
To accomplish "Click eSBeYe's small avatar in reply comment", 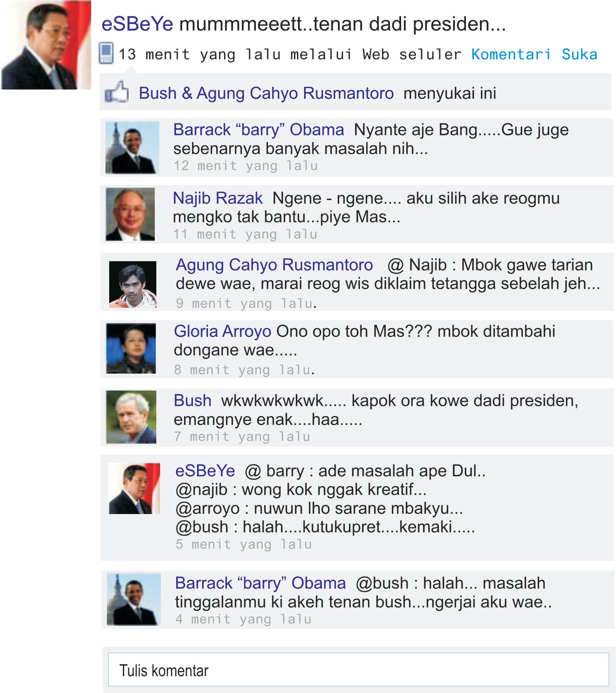I will (134, 489).
